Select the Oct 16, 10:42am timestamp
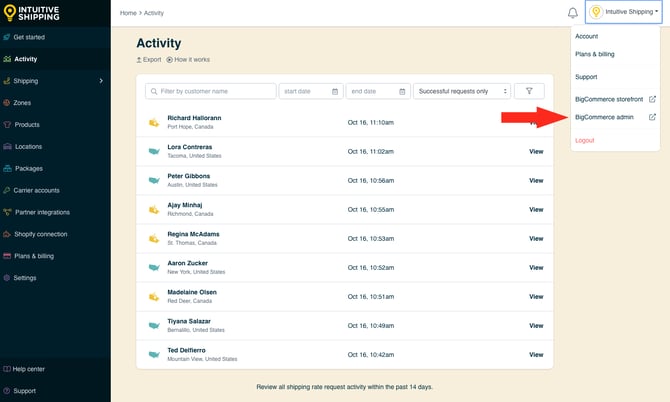This screenshot has width=670, height=402. (371, 355)
